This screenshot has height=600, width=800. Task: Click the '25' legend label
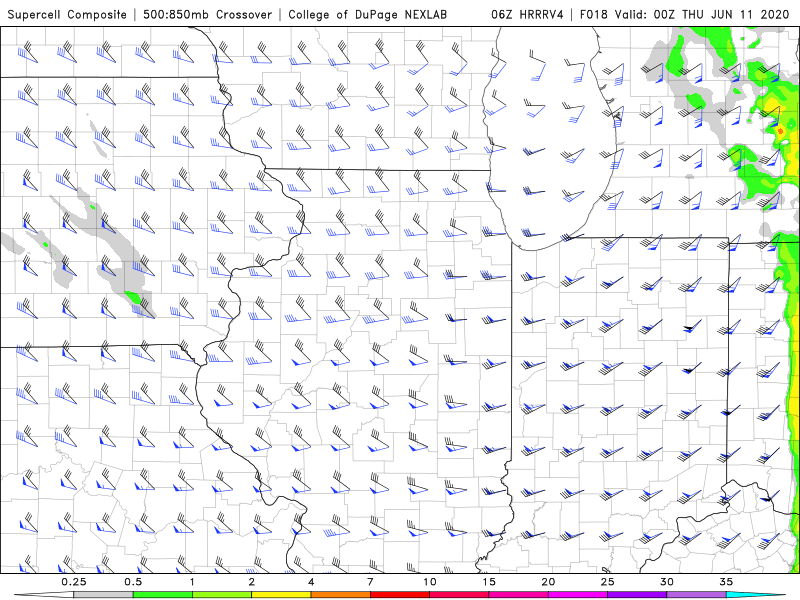pyautogui.click(x=608, y=582)
